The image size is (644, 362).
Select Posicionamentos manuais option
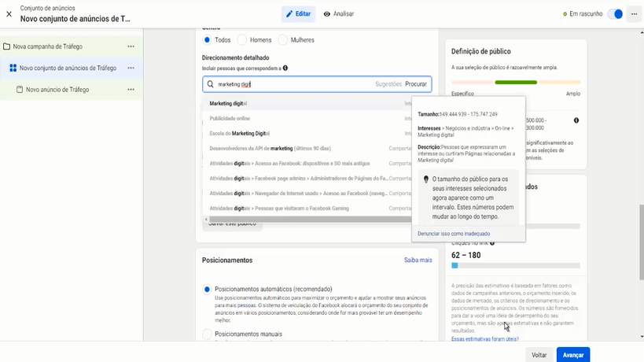pos(207,334)
